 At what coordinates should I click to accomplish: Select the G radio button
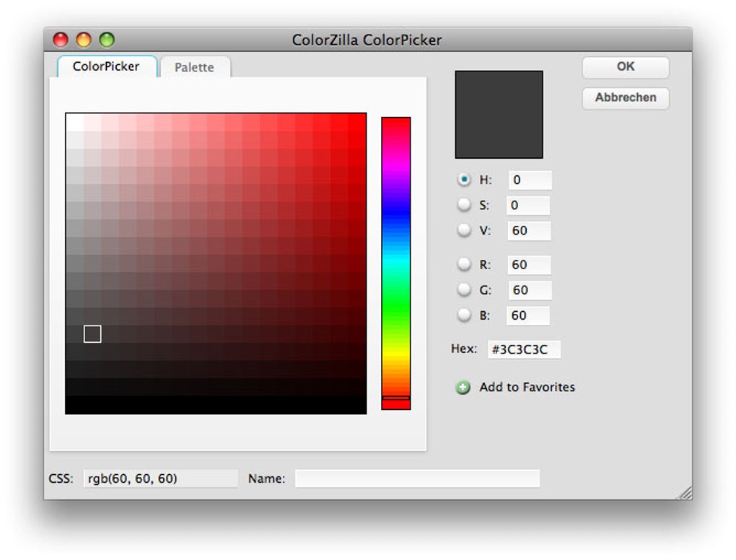point(465,289)
